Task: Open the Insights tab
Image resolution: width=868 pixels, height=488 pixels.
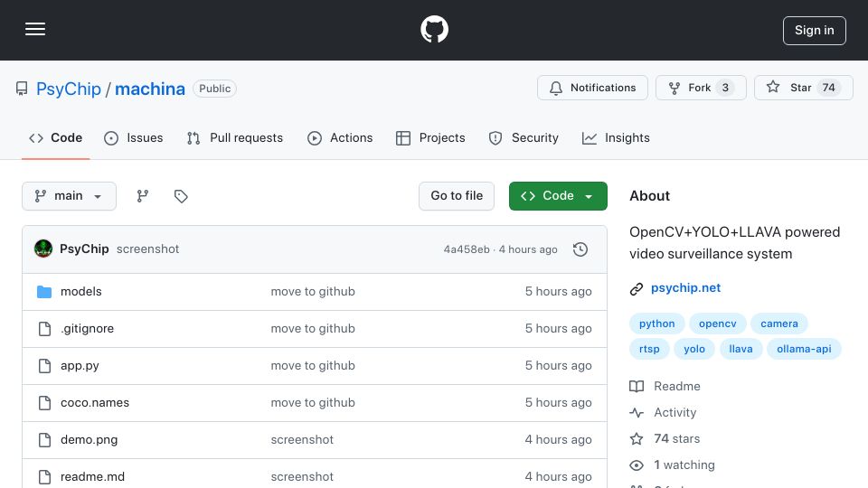Action: 616,137
